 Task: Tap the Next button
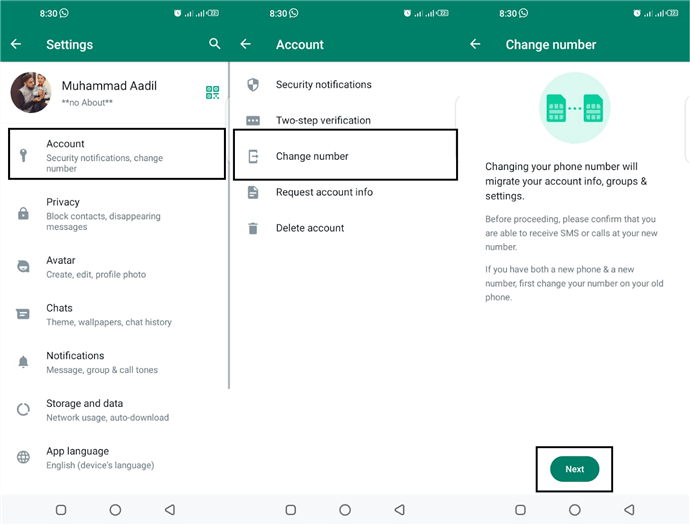(574, 469)
